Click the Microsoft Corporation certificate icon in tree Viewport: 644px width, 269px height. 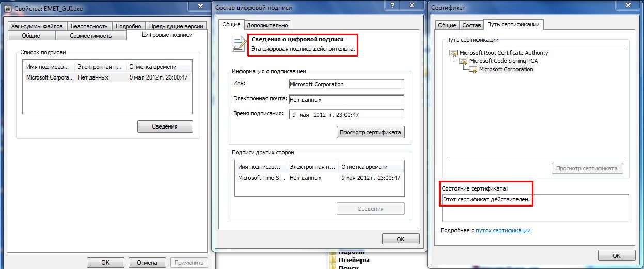pos(473,69)
